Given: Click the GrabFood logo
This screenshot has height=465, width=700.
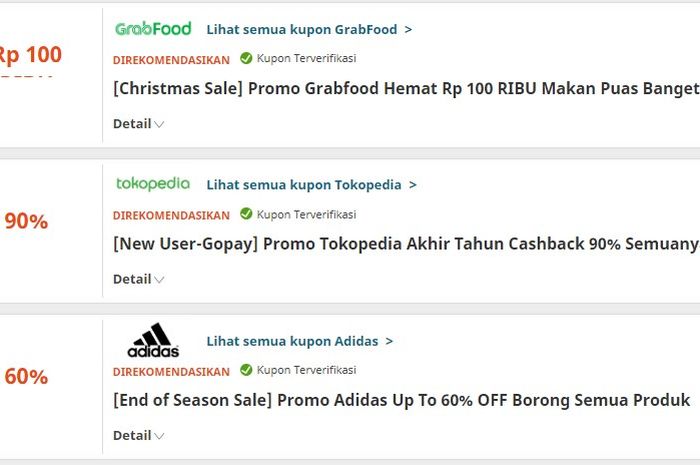Looking at the screenshot, I should coord(153,29).
